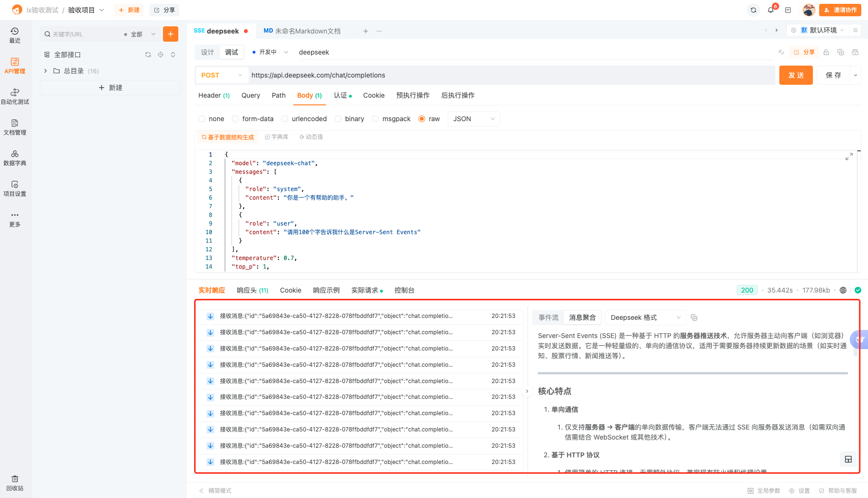Click the 发送 send button
Screen dimensions: 868x498
tap(796, 75)
